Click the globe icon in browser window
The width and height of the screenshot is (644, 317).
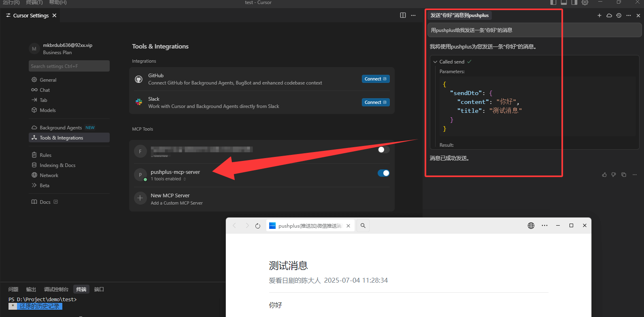coord(531,226)
